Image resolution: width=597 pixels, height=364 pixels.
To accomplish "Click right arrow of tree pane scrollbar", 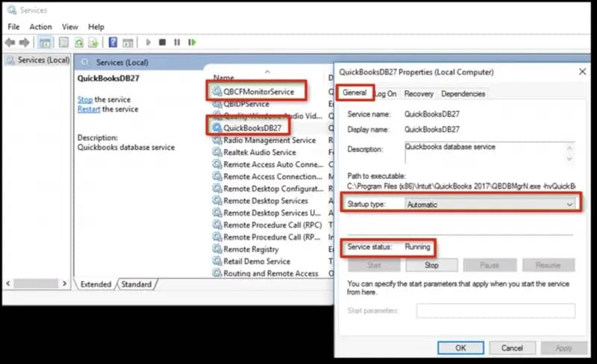I will coord(64,283).
